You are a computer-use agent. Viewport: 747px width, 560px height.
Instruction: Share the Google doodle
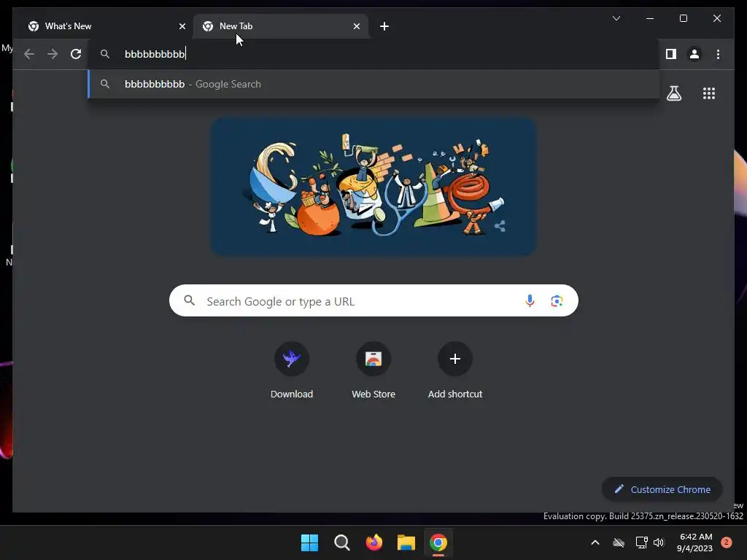point(500,226)
